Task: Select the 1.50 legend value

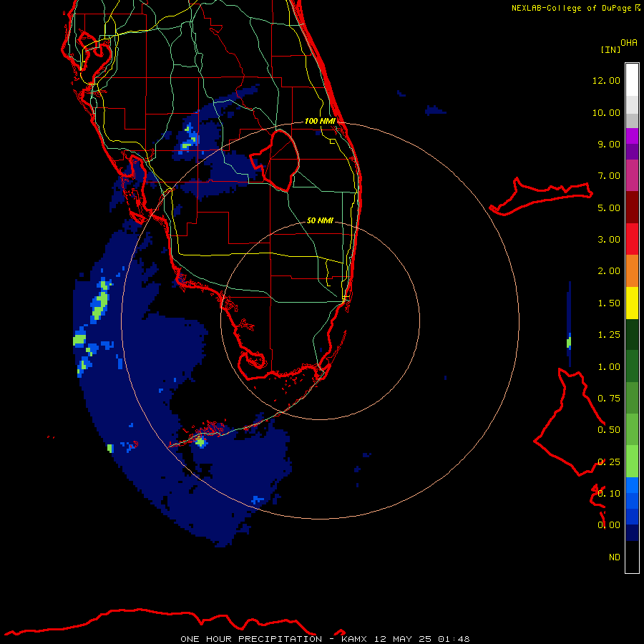Action: click(x=609, y=303)
